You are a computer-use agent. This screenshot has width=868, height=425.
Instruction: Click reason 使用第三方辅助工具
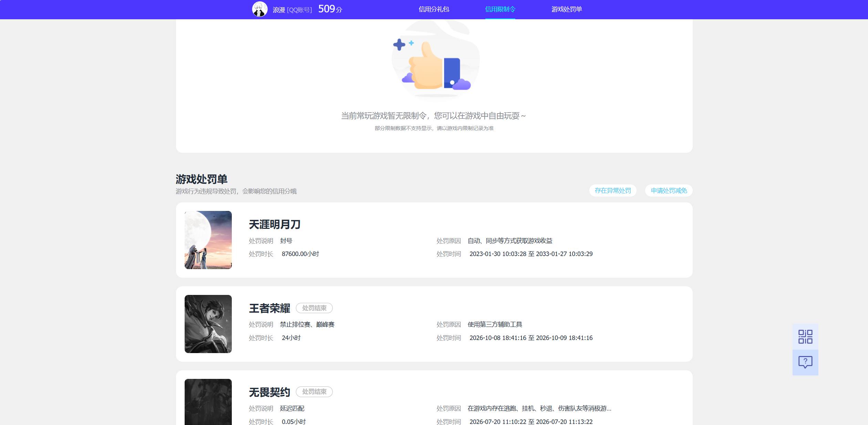(495, 325)
